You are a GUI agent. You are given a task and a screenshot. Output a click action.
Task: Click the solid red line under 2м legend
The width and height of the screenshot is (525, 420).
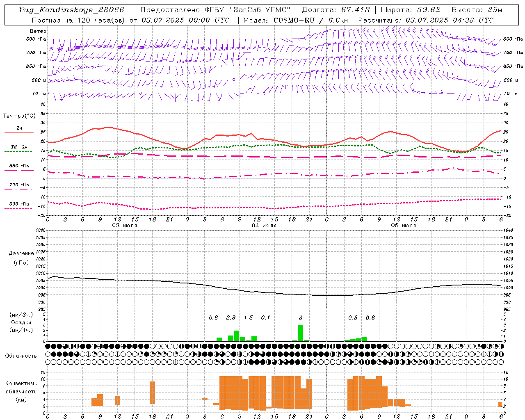coord(19,133)
